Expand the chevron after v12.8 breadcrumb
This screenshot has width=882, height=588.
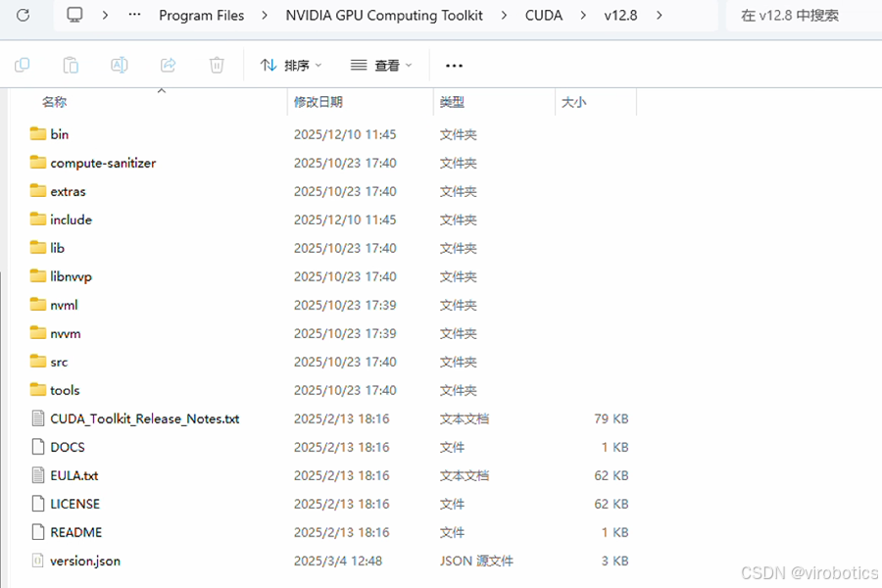[659, 16]
